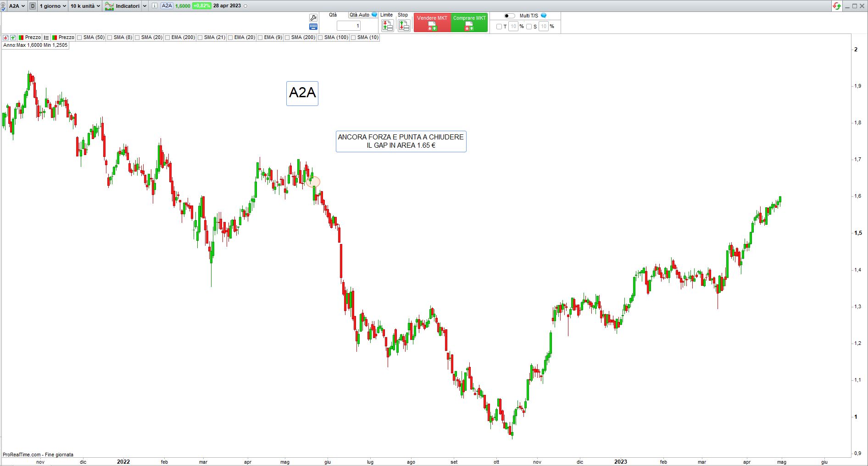The width and height of the screenshot is (868, 466).
Task: Enable the S stop checkbox
Action: coord(529,27)
